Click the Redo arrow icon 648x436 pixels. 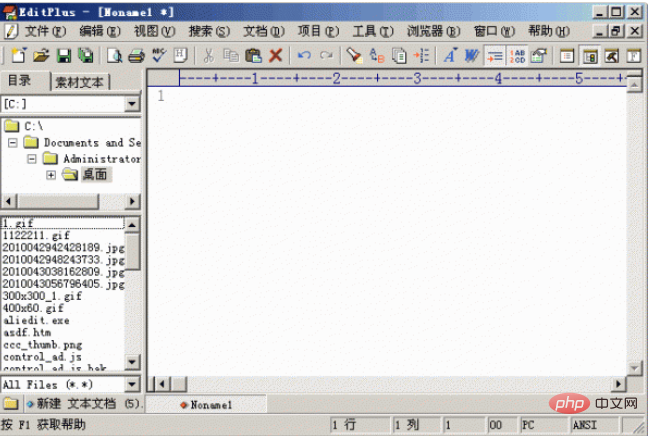click(x=326, y=55)
